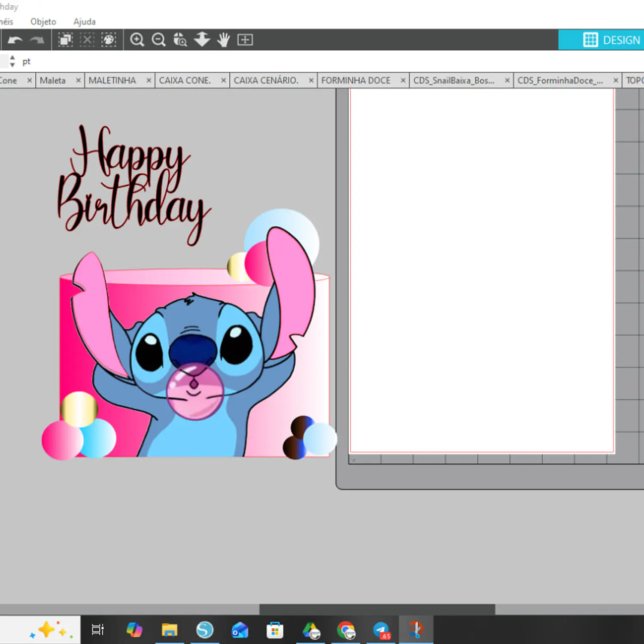Switch to the CAIXA CONE. tab
644x644 pixels.
tap(185, 81)
